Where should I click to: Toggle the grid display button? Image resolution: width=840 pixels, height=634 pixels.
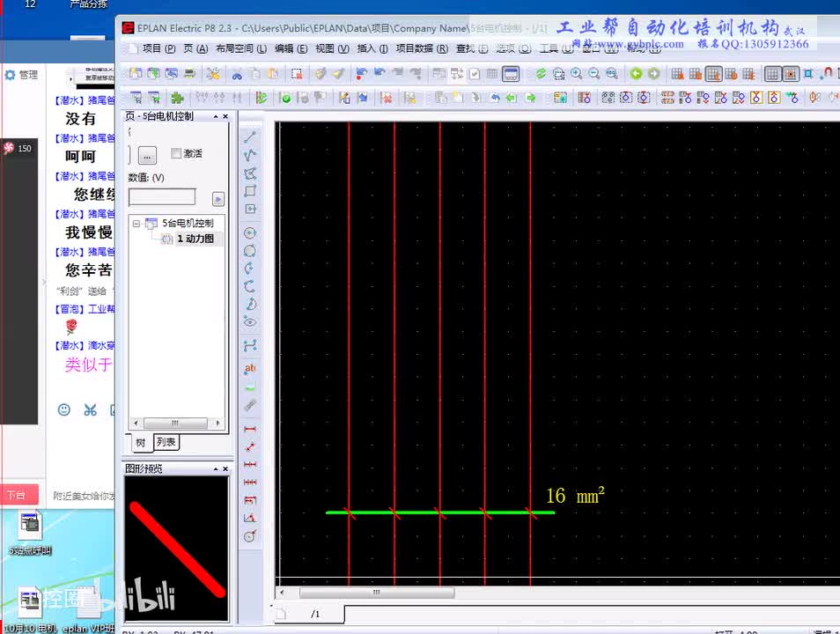(772, 73)
